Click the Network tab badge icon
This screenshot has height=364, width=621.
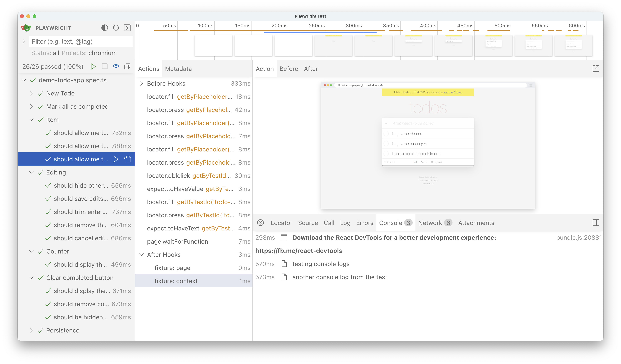[x=447, y=223]
